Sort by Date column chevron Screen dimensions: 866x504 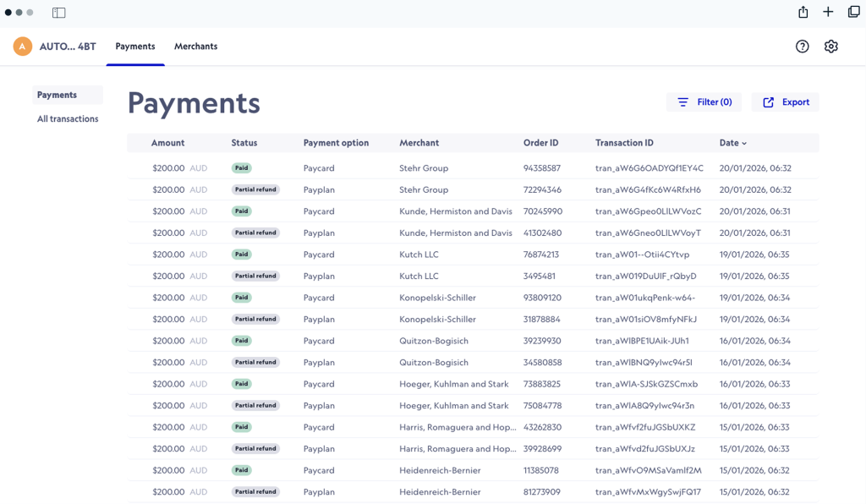(x=744, y=144)
